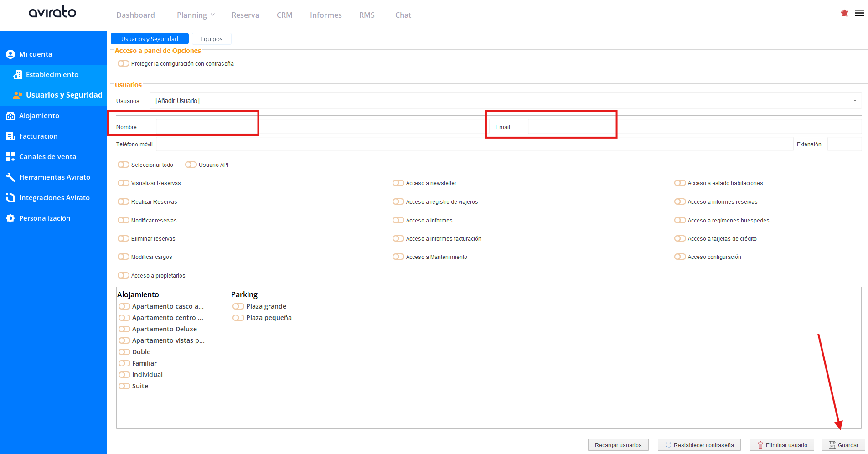868x454 pixels.
Task: Click the Restablecer contraseña button
Action: click(699, 445)
